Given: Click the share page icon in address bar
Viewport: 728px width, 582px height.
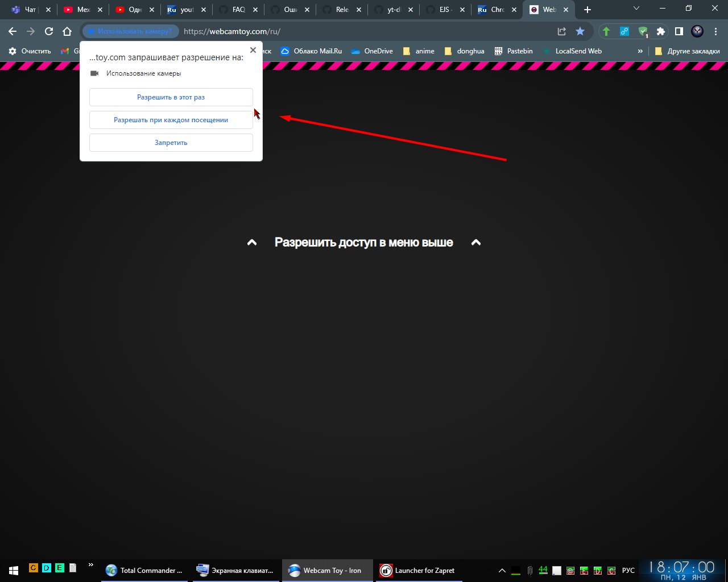Looking at the screenshot, I should click(x=561, y=31).
